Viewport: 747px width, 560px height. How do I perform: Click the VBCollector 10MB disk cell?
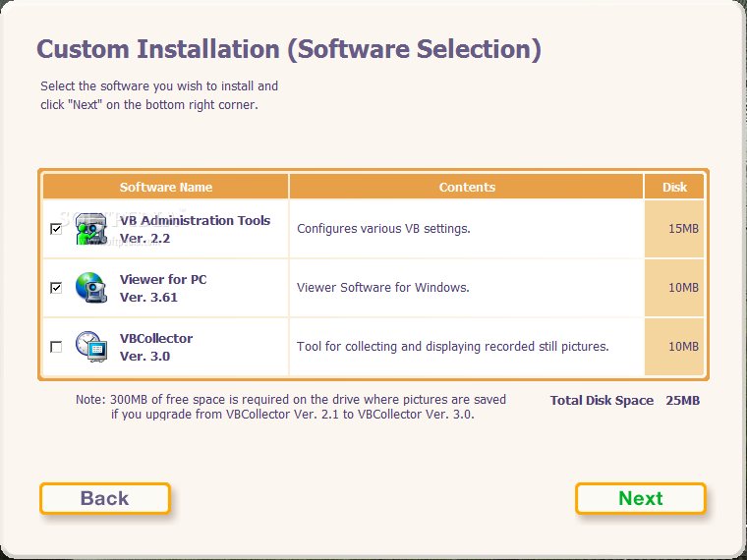pyautogui.click(x=674, y=347)
